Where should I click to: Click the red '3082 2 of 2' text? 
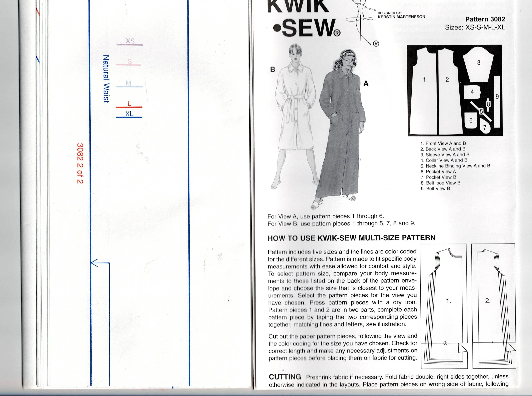pos(80,163)
